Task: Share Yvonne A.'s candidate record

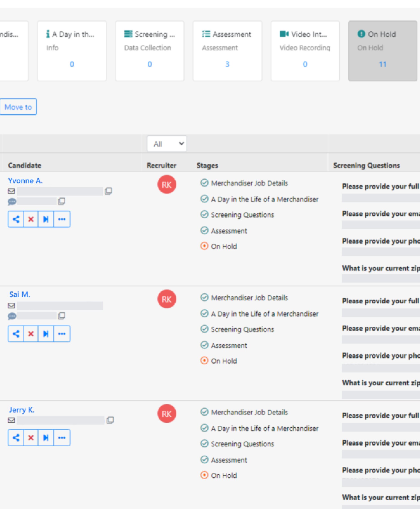Action: pos(16,219)
